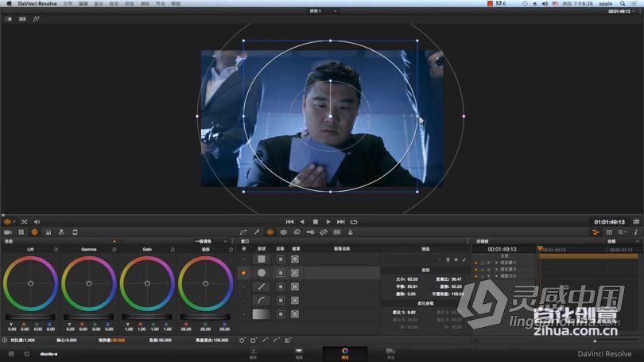Open the DaVinci Resolve application menu
This screenshot has width=644, height=362.
coord(37,3)
